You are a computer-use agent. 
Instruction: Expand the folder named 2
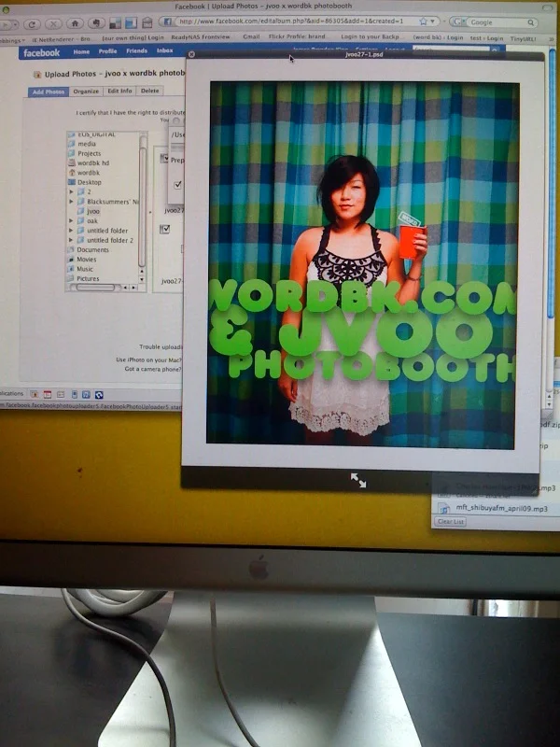point(72,191)
